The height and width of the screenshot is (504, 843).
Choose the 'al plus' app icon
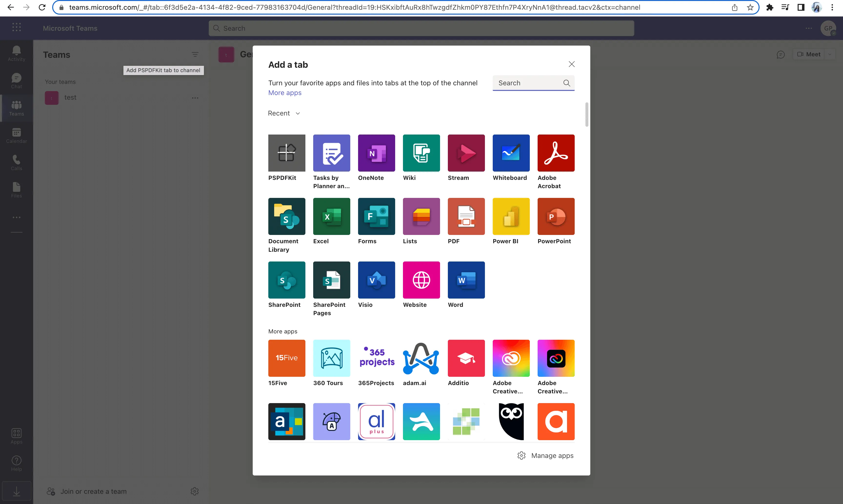pos(376,421)
